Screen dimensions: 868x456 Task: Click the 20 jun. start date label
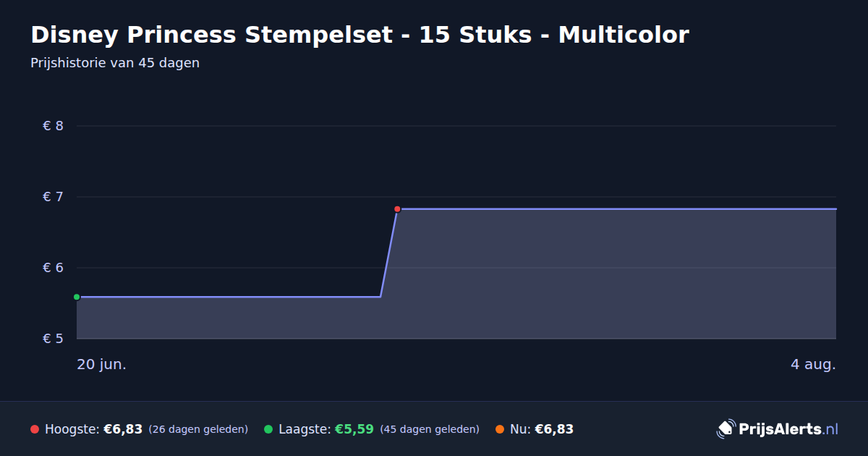[102, 364]
